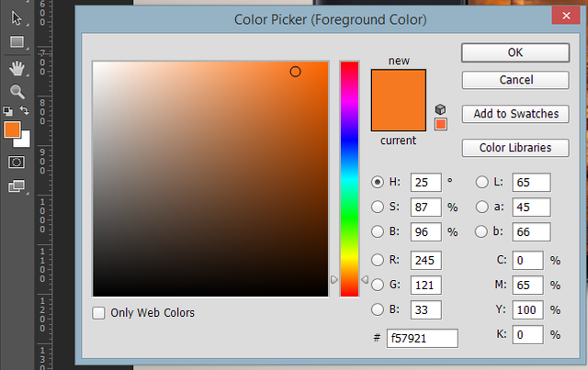Toggle Quick Mask mode icon
This screenshot has height=370, width=588.
click(x=17, y=162)
